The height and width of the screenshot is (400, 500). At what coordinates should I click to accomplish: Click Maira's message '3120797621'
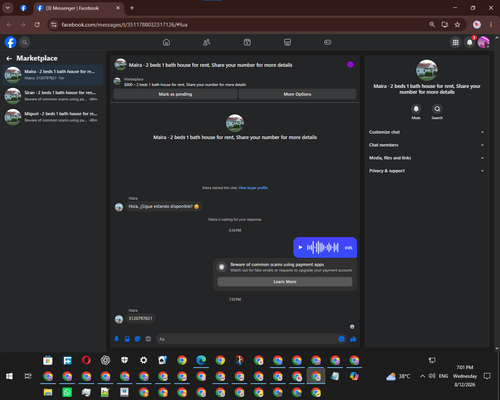[140, 318]
